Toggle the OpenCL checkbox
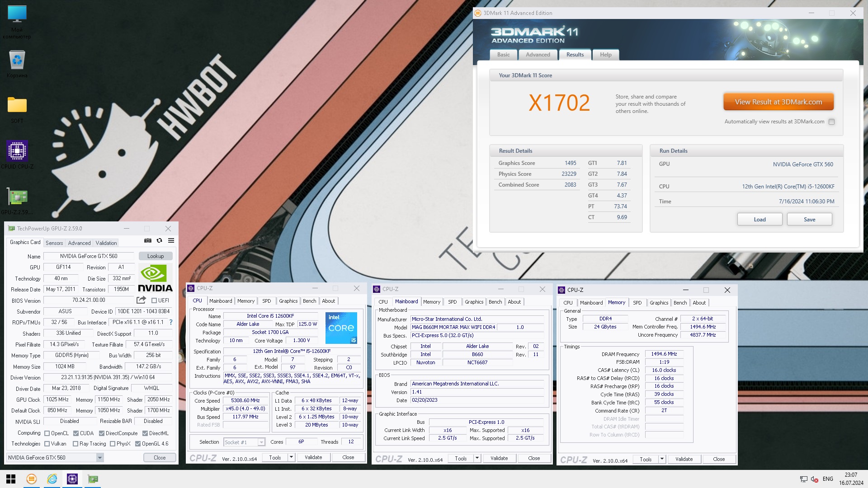Image resolution: width=868 pixels, height=488 pixels. pos(47,433)
